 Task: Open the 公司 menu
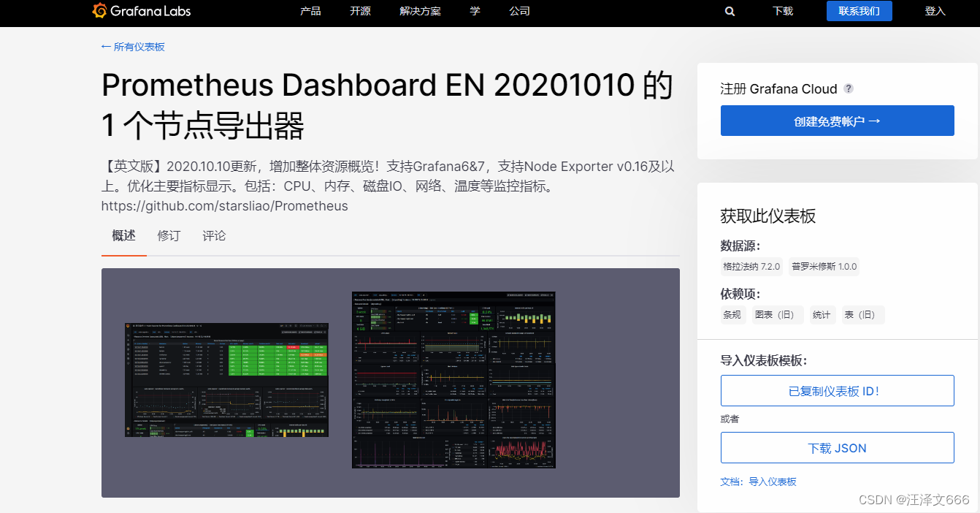(x=519, y=11)
